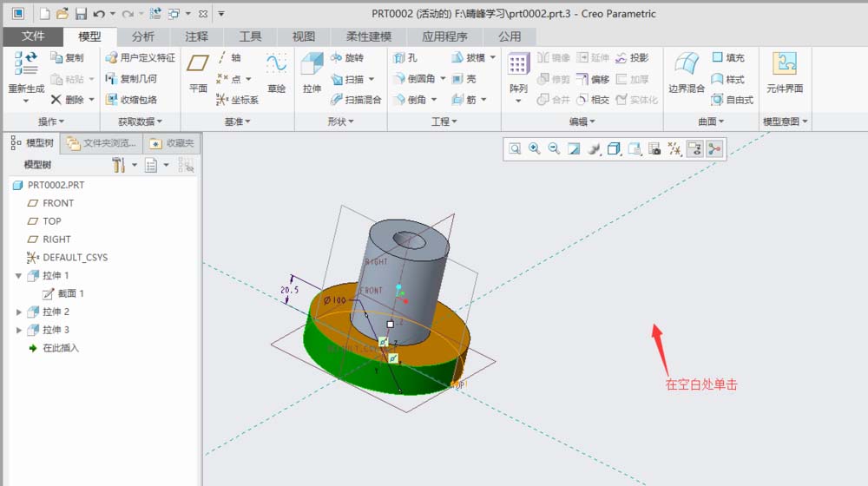Expand the 获取数据 group dropdown
The image size is (868, 486).
pos(140,121)
